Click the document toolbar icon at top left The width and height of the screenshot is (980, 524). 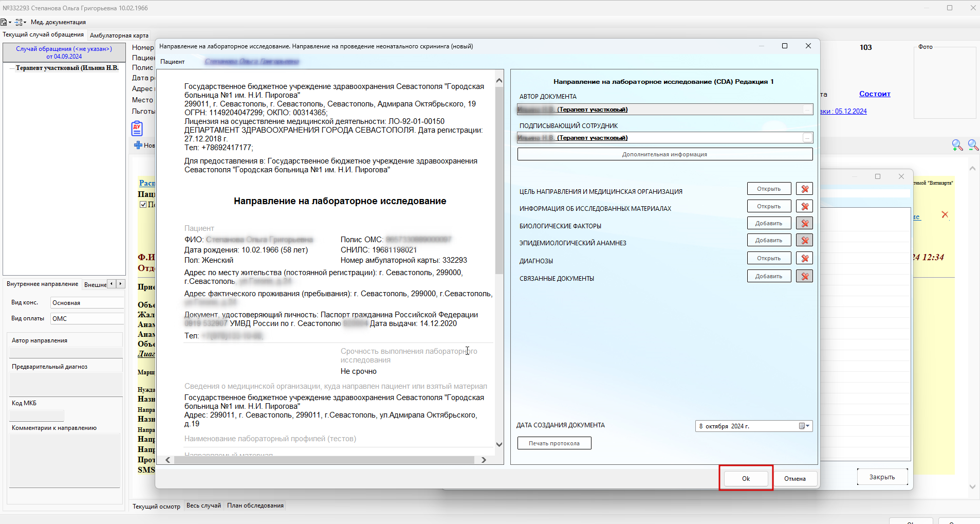4,22
